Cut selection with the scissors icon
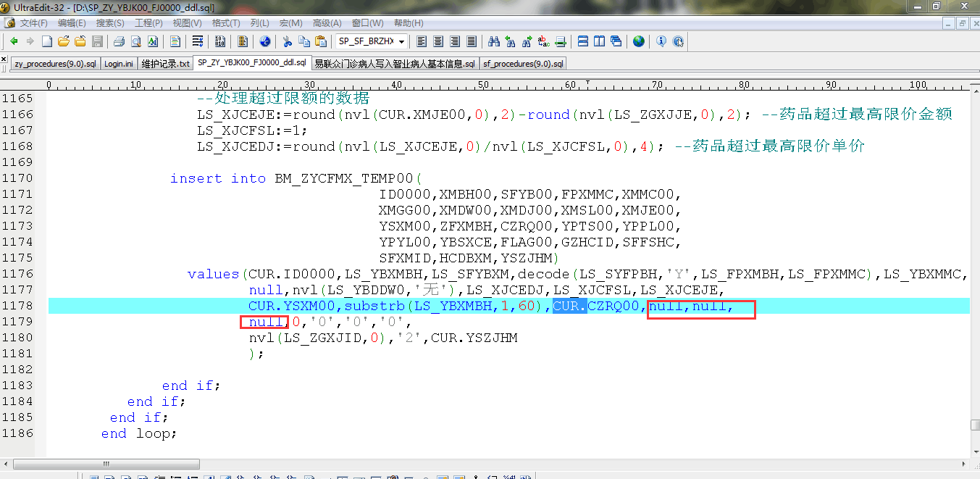This screenshot has height=479, width=980. (x=288, y=41)
